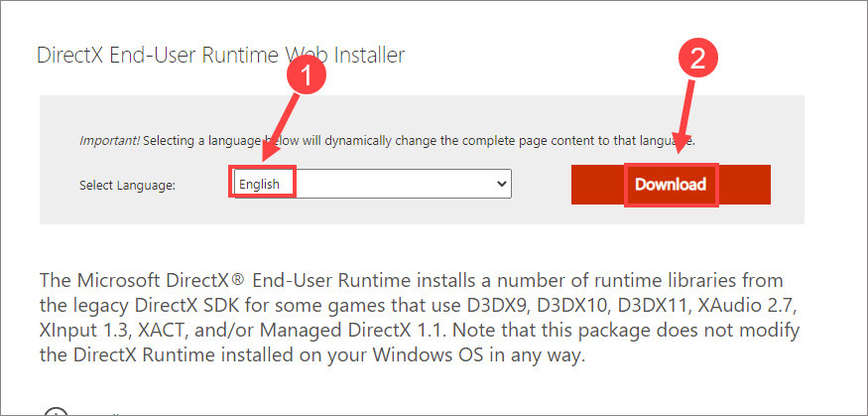Click the DirectX End-User Runtime Web Installer heading
Screen dimensions: 868x416
220,56
